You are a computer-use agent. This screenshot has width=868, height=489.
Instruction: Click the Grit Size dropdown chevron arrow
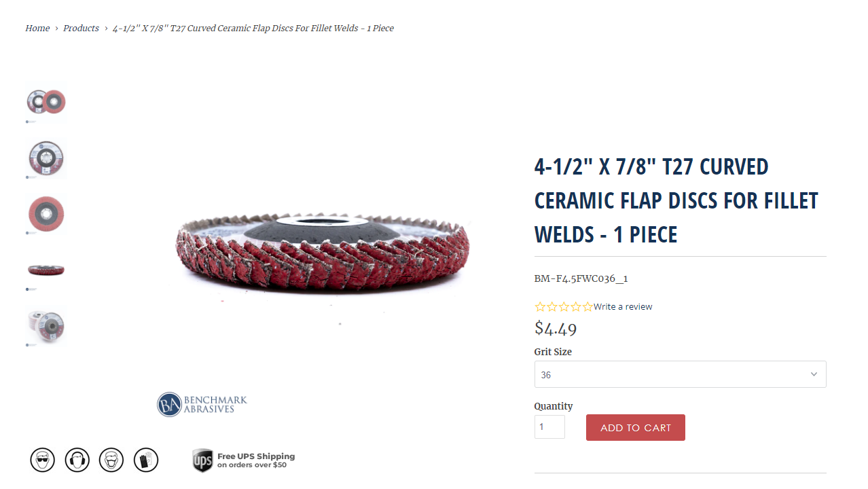814,374
